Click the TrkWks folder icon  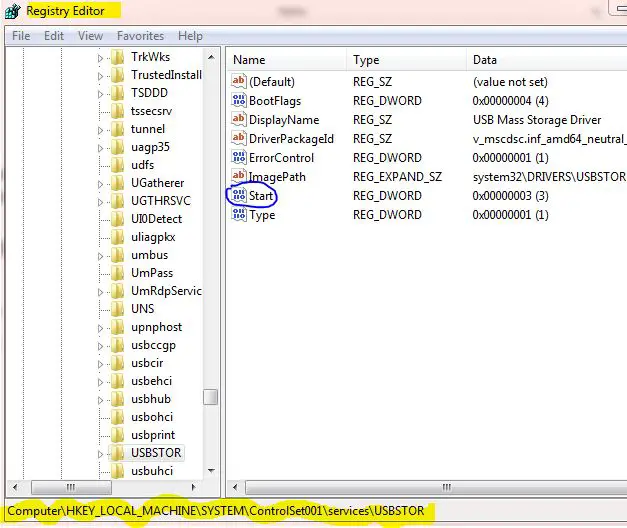point(118,57)
